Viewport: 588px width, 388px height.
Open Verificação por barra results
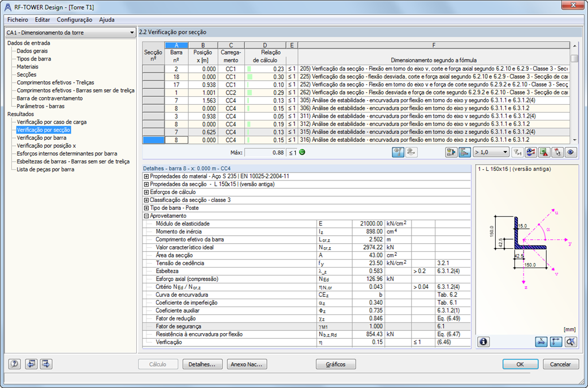point(42,137)
